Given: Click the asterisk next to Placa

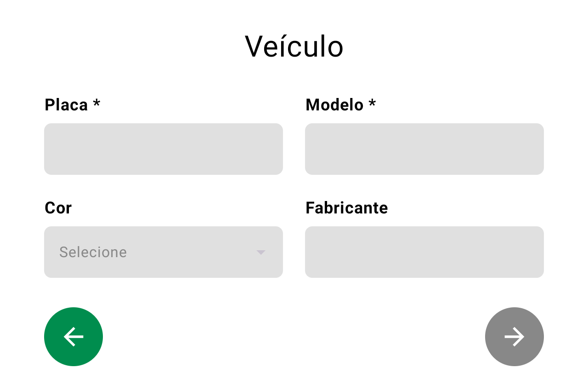Looking at the screenshot, I should coord(96,103).
